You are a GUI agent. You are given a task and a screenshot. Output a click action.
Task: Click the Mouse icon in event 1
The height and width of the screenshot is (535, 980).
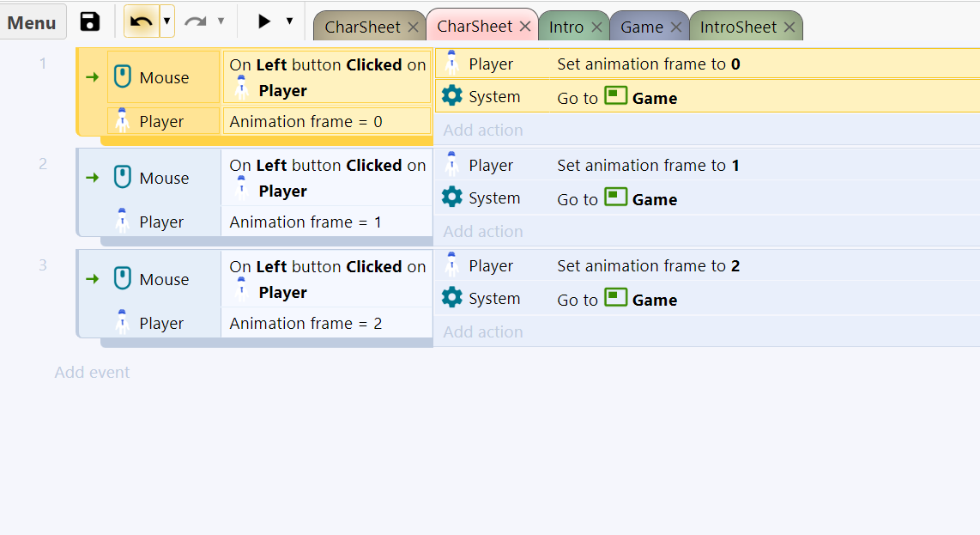pyautogui.click(x=123, y=77)
